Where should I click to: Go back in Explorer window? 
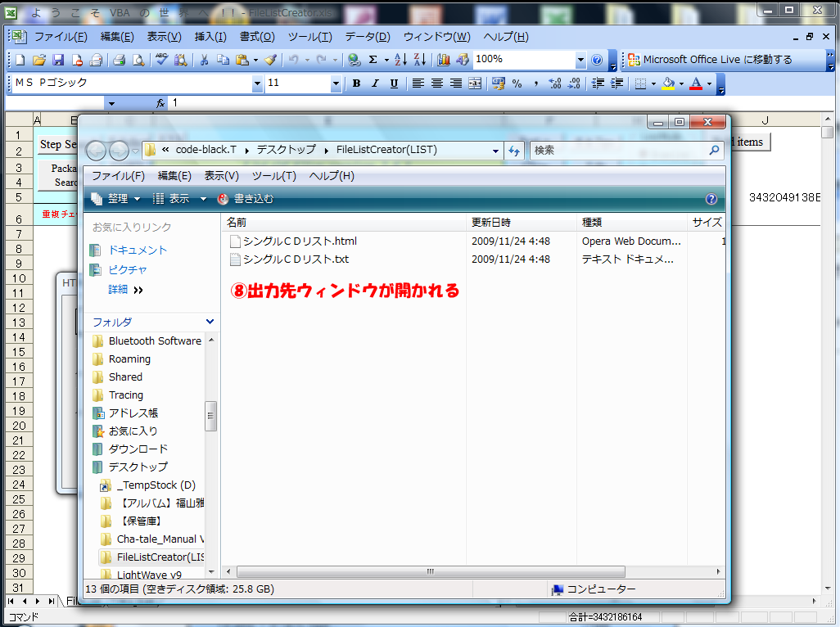pyautogui.click(x=96, y=151)
